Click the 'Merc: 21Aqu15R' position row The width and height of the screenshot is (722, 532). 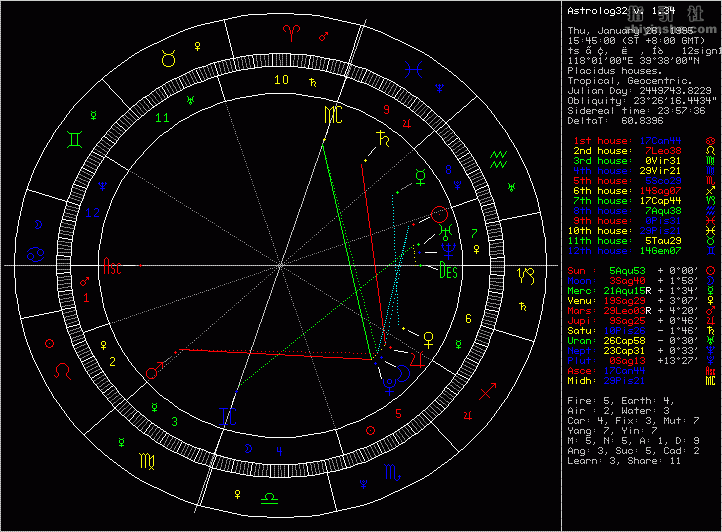[641, 291]
